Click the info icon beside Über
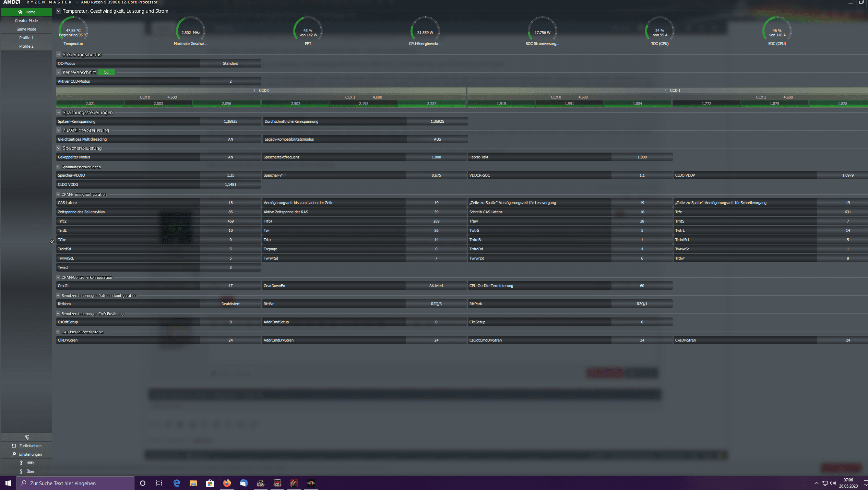Screen dimensions: 868x490 coord(21,471)
